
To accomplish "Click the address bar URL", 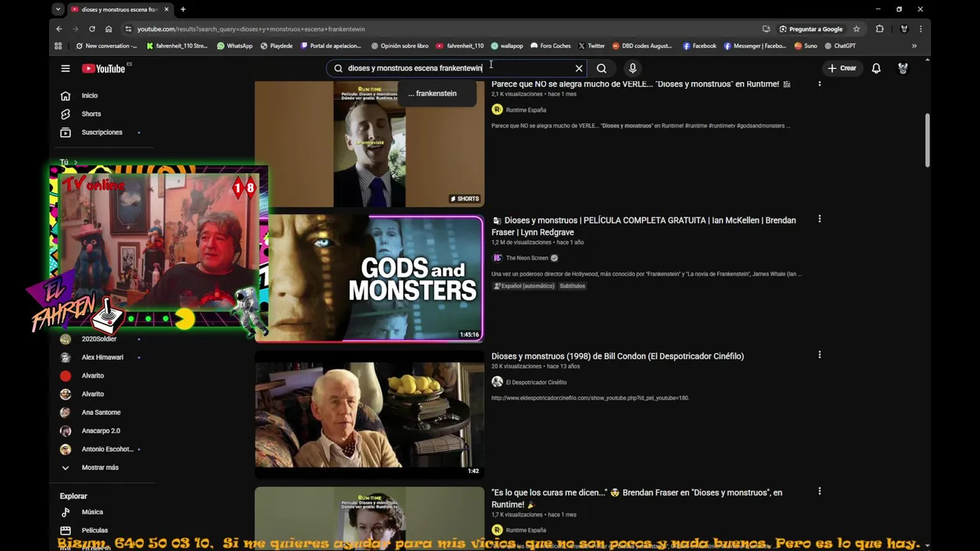I will (251, 29).
